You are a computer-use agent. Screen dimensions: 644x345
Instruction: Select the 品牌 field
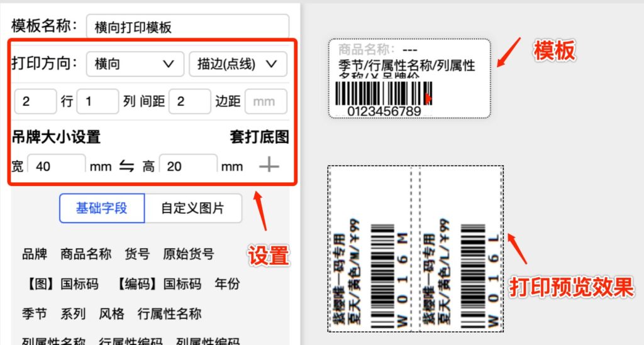[35, 254]
